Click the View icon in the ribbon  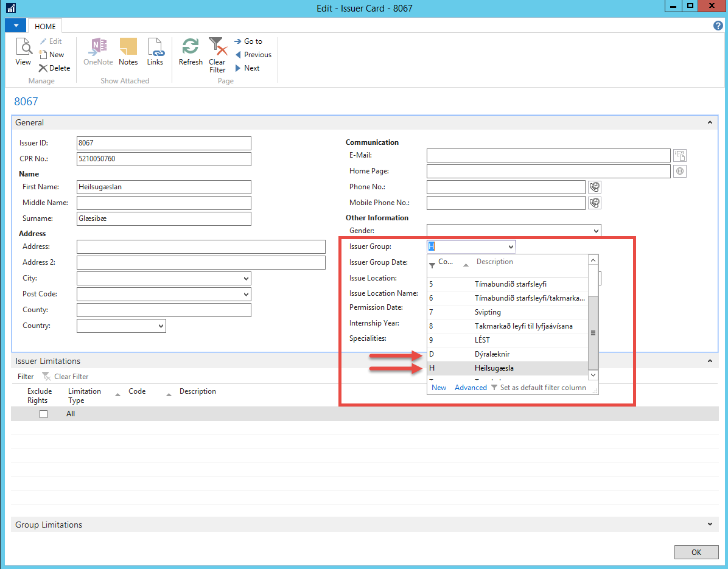(23, 52)
